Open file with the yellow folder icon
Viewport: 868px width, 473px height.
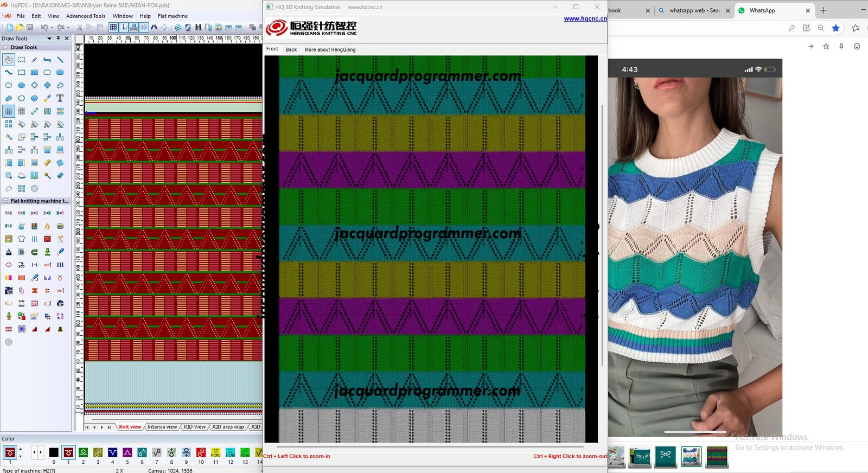click(x=20, y=27)
